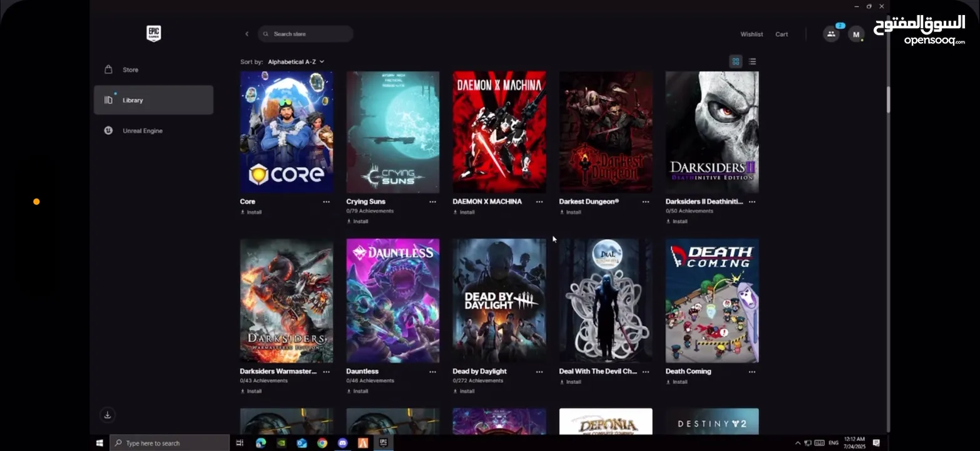This screenshot has height=451, width=980.
Task: Open the Cart link
Action: tap(782, 34)
